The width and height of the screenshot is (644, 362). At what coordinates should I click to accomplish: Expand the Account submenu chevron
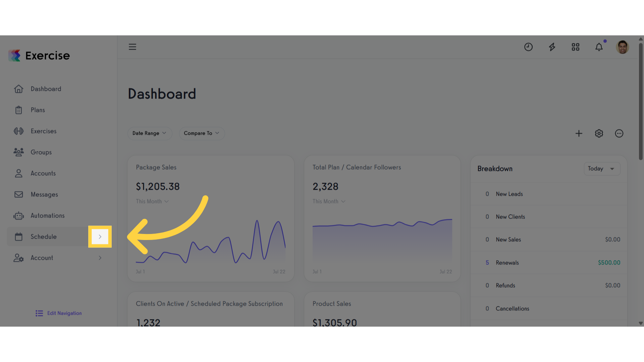click(x=100, y=258)
